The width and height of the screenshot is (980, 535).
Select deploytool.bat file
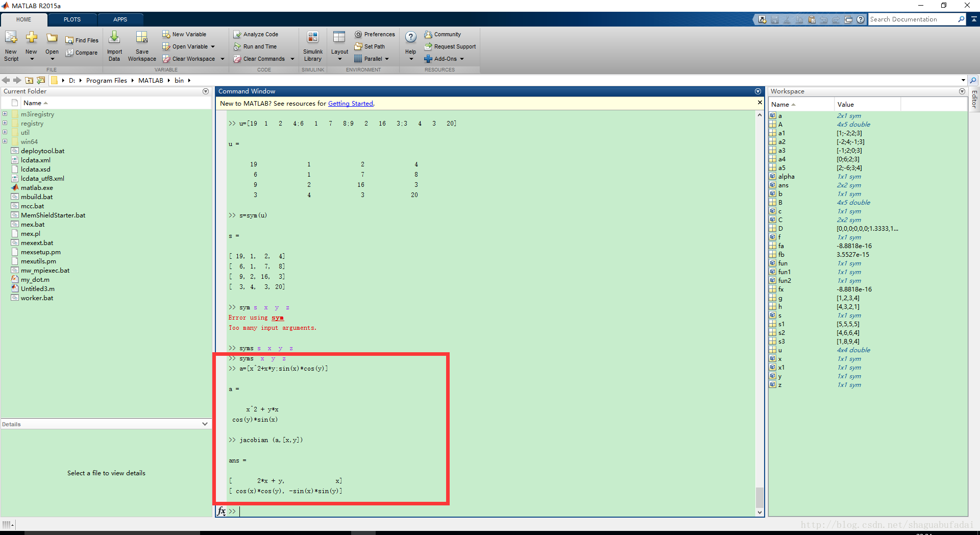click(x=42, y=151)
